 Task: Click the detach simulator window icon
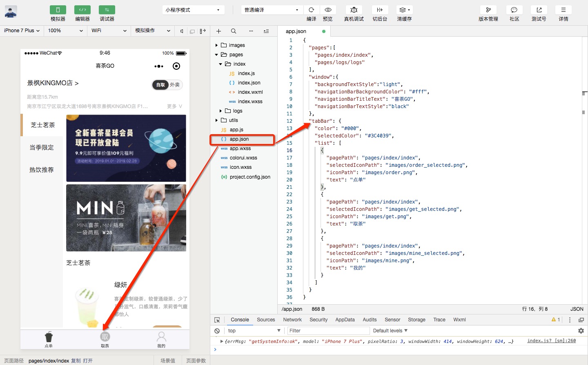click(192, 31)
